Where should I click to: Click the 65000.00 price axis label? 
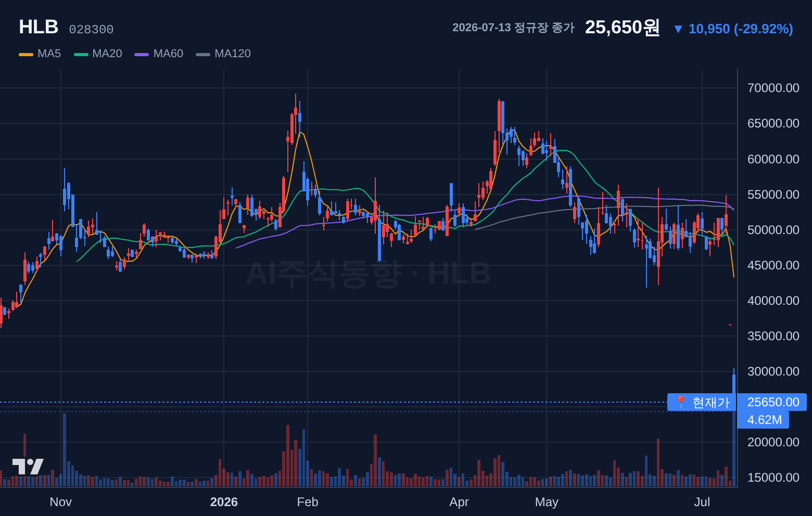773,123
